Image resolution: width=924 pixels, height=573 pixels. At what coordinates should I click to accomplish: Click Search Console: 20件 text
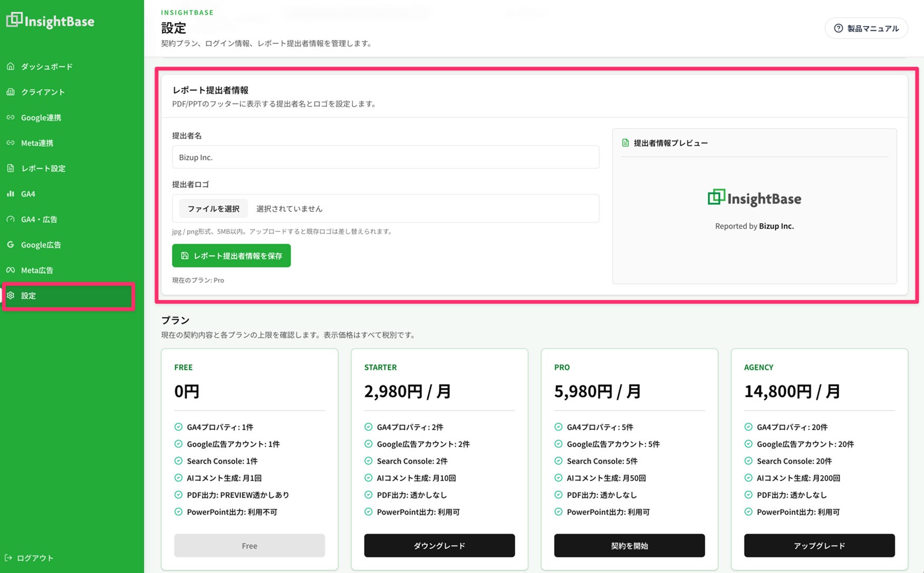pyautogui.click(x=794, y=461)
